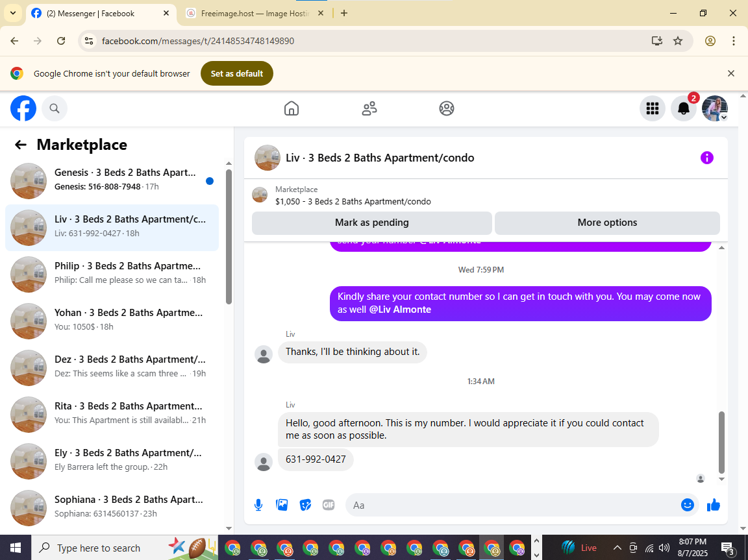748x560 pixels.
Task: Open the Ely conversation
Action: [112, 461]
